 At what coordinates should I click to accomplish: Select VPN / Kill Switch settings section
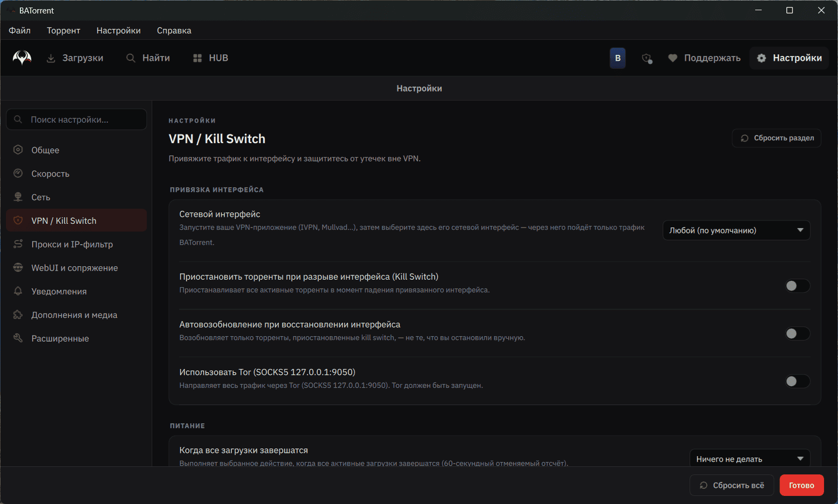coord(76,221)
